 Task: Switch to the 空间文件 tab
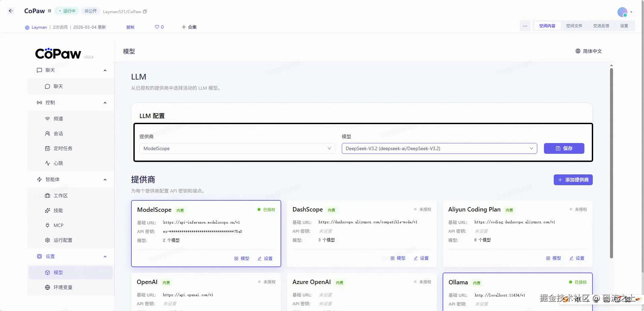pyautogui.click(x=574, y=26)
